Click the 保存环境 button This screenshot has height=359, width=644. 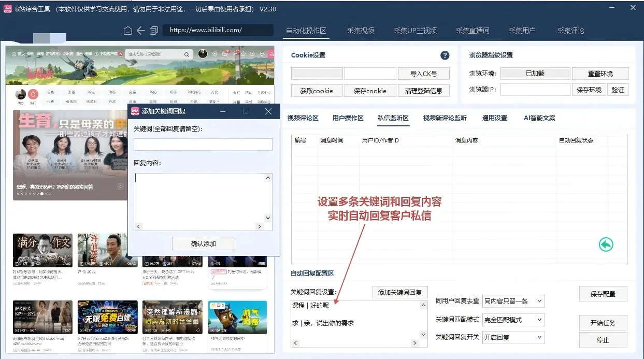tap(589, 90)
